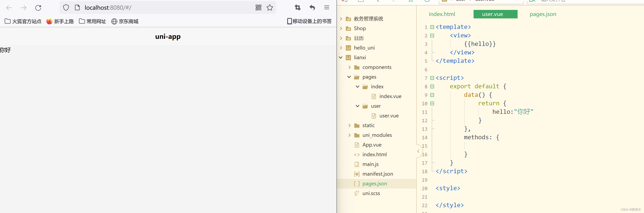The width and height of the screenshot is (644, 213).
Task: Fold the script block at line 7
Action: point(432,78)
